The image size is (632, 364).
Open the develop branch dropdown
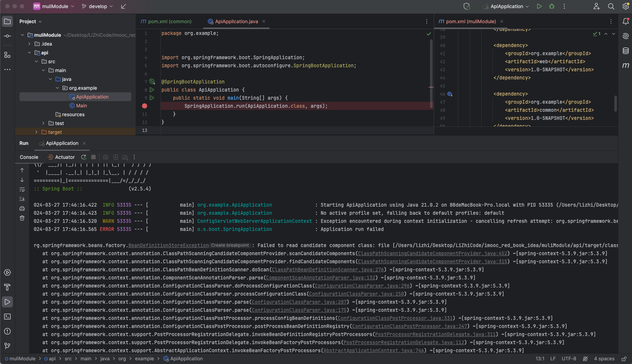coord(97,6)
